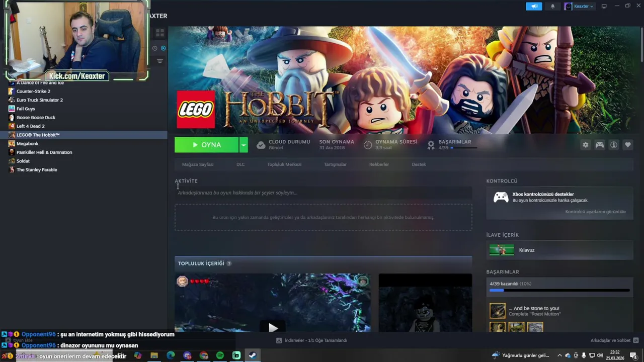Check Cloud Durumu sync status icon
Viewport: 644px width, 362px height.
[x=261, y=145]
